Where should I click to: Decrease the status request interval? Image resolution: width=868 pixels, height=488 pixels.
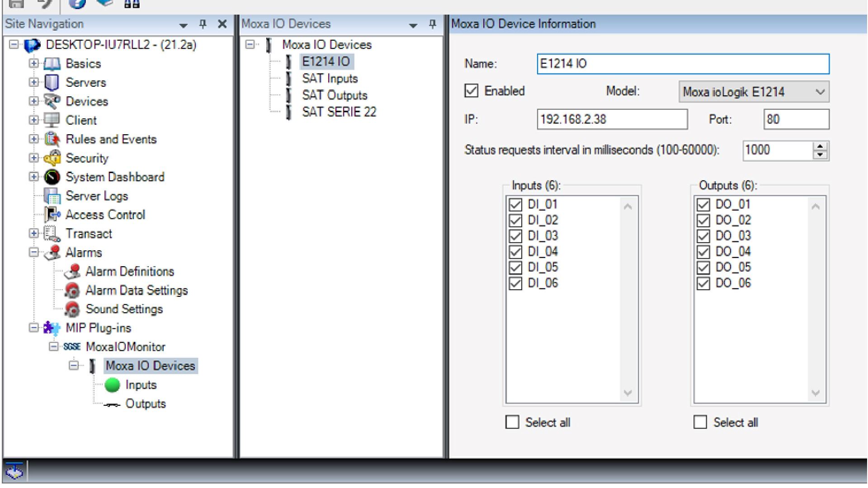click(x=820, y=155)
